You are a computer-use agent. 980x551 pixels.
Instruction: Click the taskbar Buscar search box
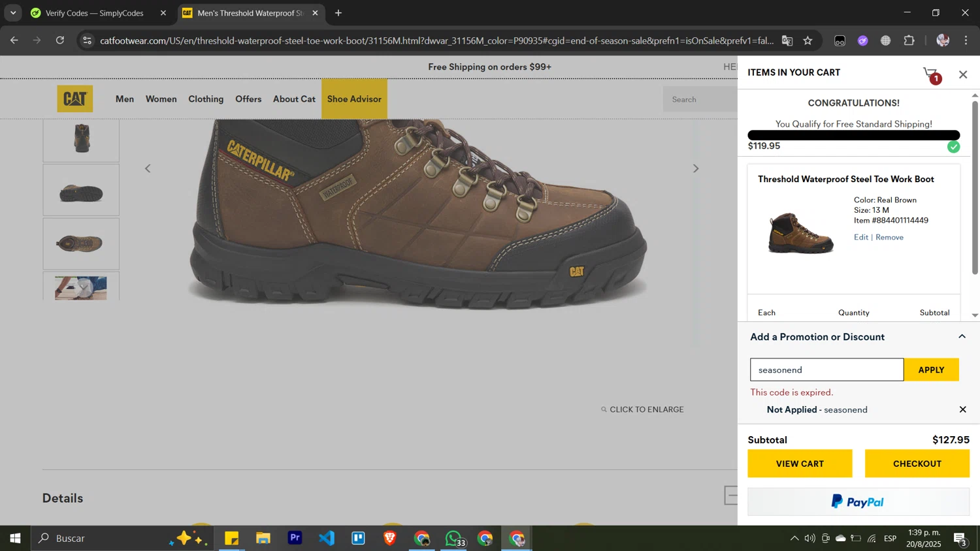(x=122, y=539)
